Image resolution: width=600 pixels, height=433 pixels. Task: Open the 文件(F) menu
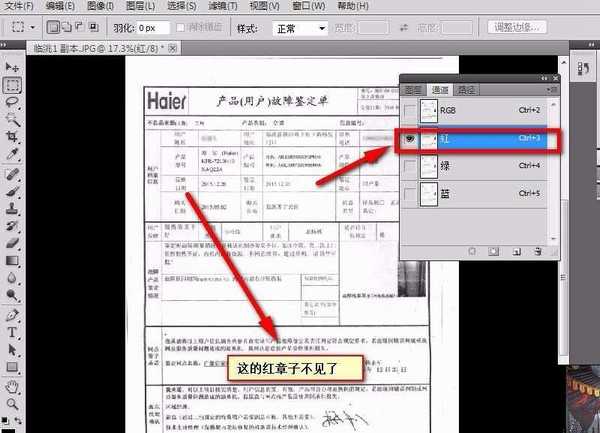(19, 6)
